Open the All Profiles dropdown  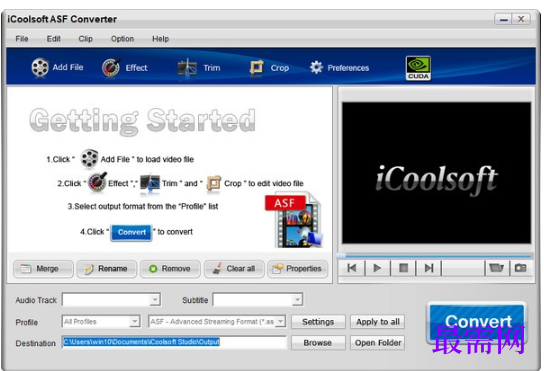[x=101, y=322]
